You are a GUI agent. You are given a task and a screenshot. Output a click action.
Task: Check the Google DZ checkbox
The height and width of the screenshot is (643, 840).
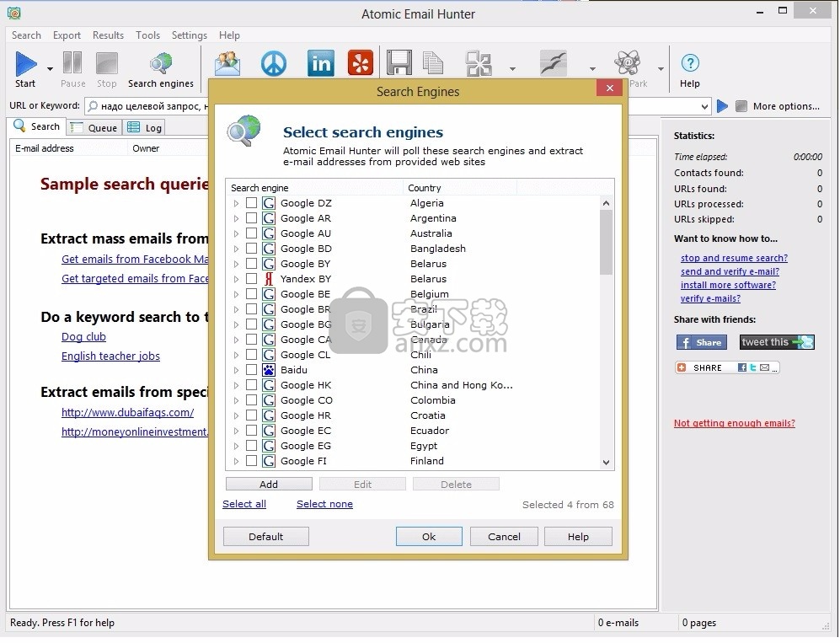click(x=251, y=202)
